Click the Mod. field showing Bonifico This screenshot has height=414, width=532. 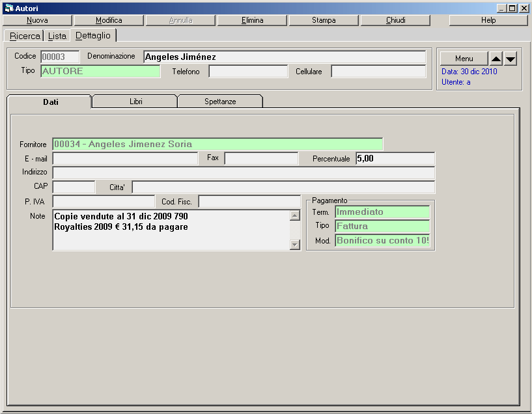pos(382,240)
